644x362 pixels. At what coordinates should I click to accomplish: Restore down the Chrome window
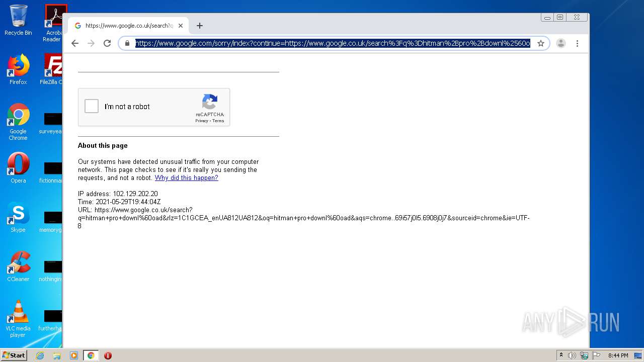point(560,17)
